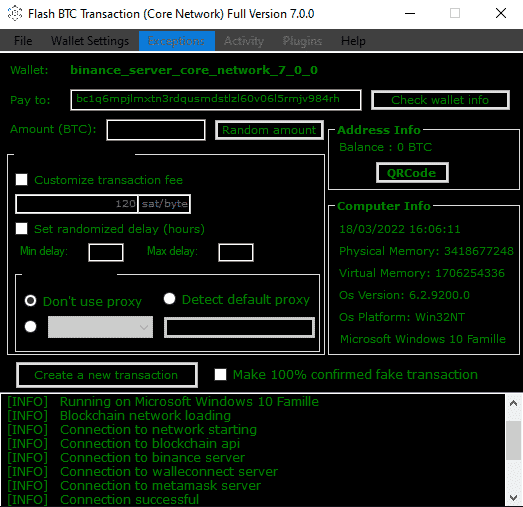The height and width of the screenshot is (507, 523).
Task: Click the date 18/03/2022 16:06:11
Action: [400, 229]
